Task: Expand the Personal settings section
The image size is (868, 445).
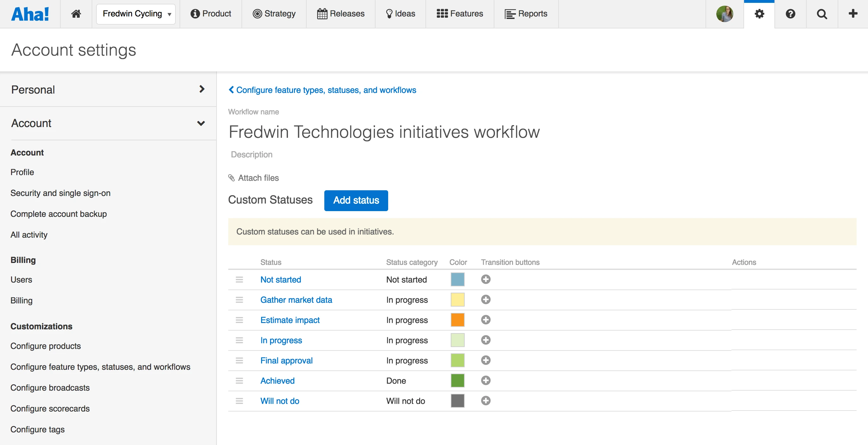Action: point(108,89)
